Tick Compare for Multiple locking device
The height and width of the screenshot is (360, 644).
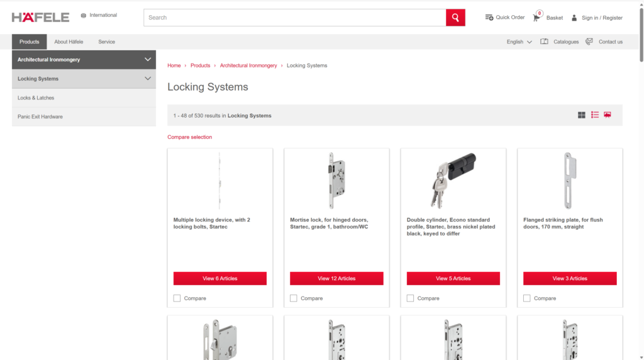(x=177, y=298)
